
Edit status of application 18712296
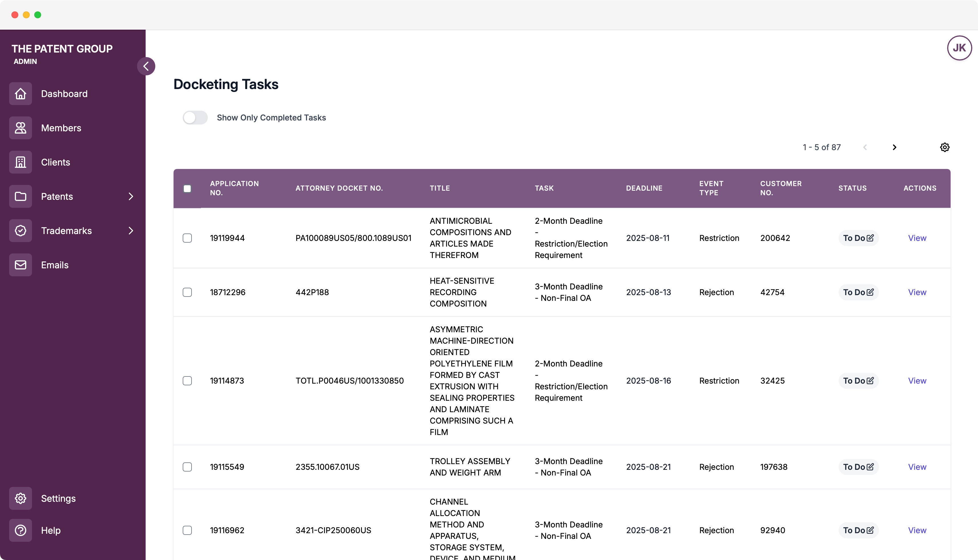(x=870, y=292)
